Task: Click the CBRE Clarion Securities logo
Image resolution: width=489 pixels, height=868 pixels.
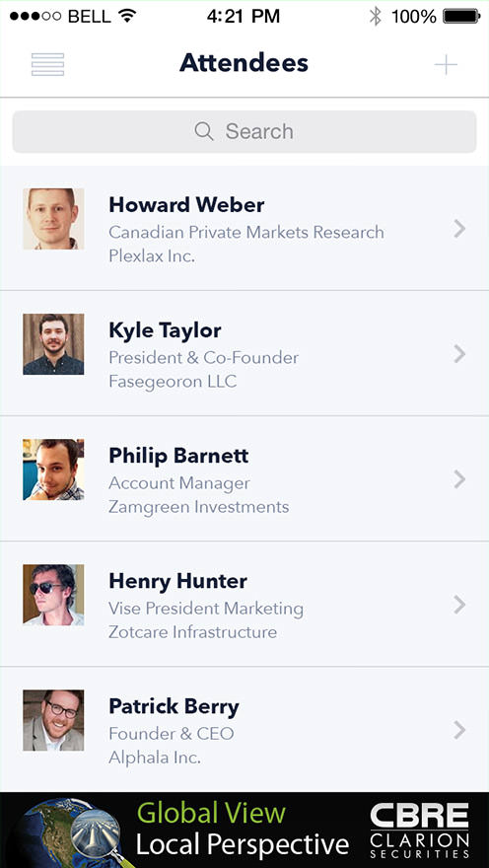Action: 419,831
